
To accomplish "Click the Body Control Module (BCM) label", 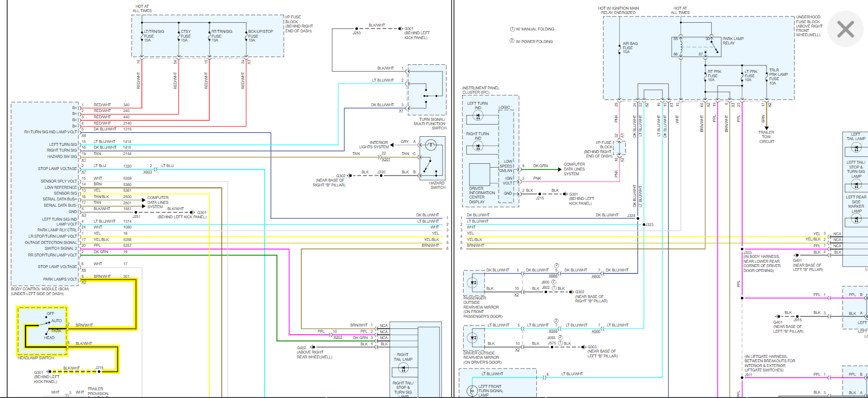I will pyautogui.click(x=40, y=289).
